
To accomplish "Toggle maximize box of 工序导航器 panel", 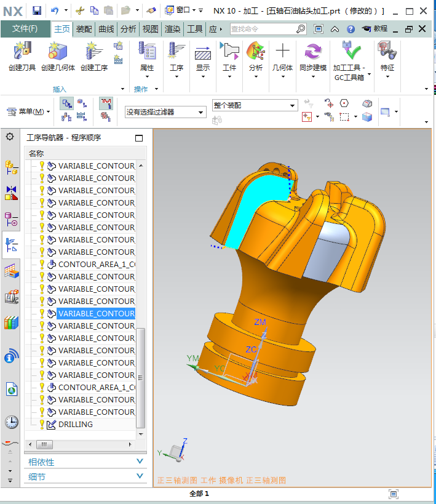I will [x=138, y=138].
